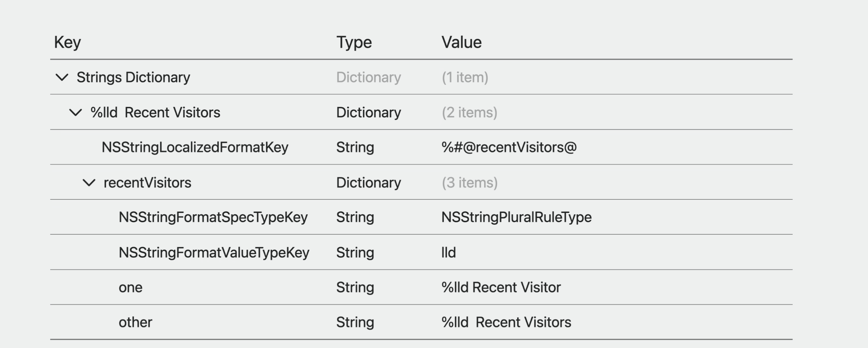Click the Value column header
The width and height of the screenshot is (868, 348).
462,42
